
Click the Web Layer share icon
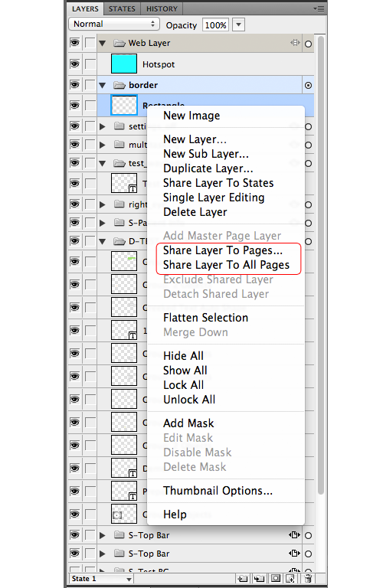click(295, 43)
